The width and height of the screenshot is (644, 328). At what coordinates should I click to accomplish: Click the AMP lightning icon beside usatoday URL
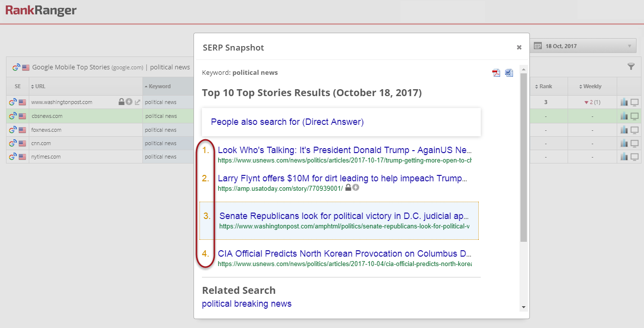356,188
